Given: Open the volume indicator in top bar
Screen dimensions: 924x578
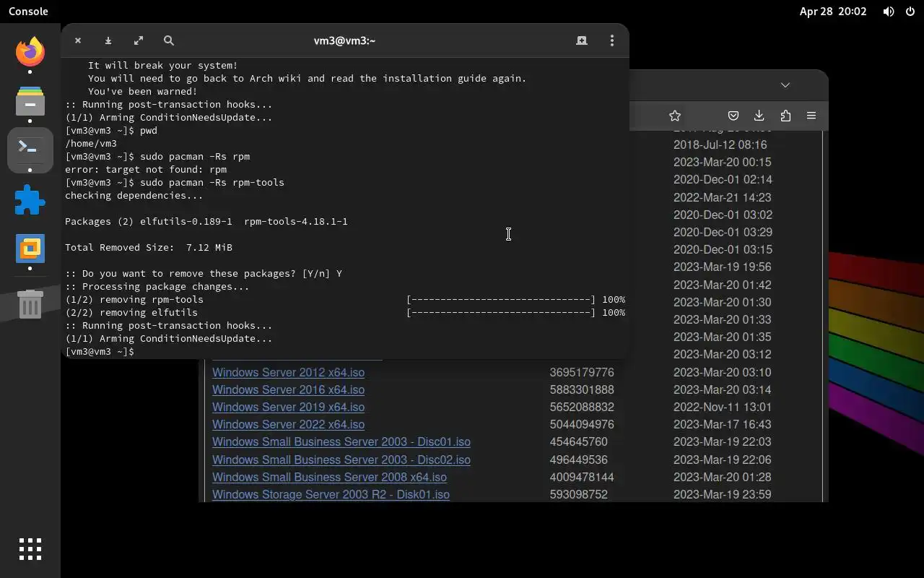Looking at the screenshot, I should click(889, 12).
